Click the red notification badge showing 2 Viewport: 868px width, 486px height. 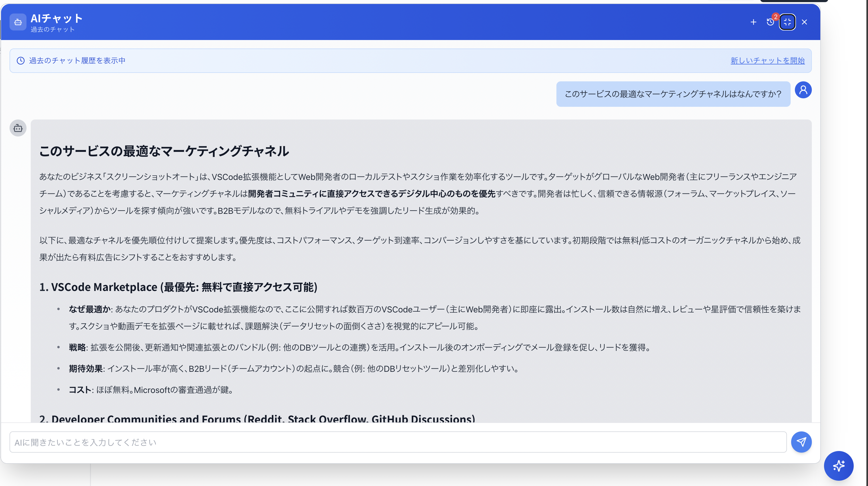point(776,16)
